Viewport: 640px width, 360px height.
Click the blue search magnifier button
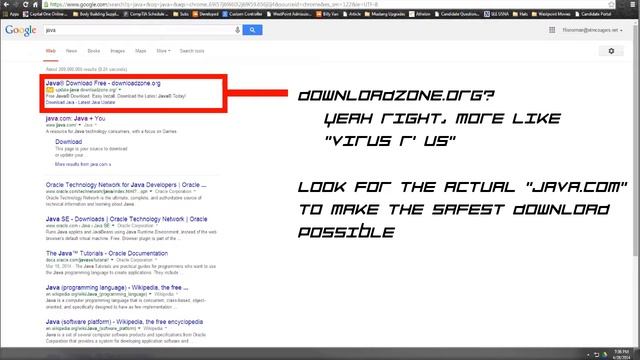(x=252, y=30)
